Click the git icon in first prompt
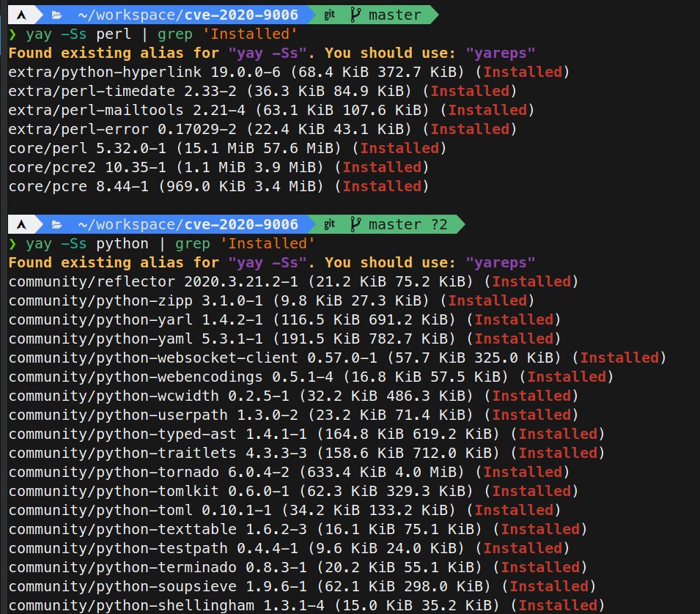 [x=329, y=15]
